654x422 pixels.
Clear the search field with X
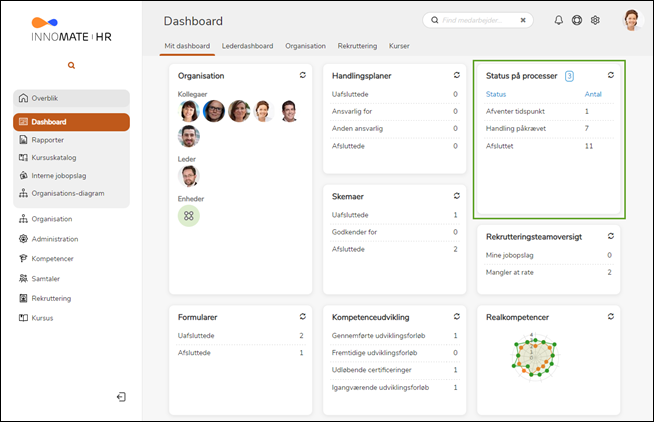point(523,20)
